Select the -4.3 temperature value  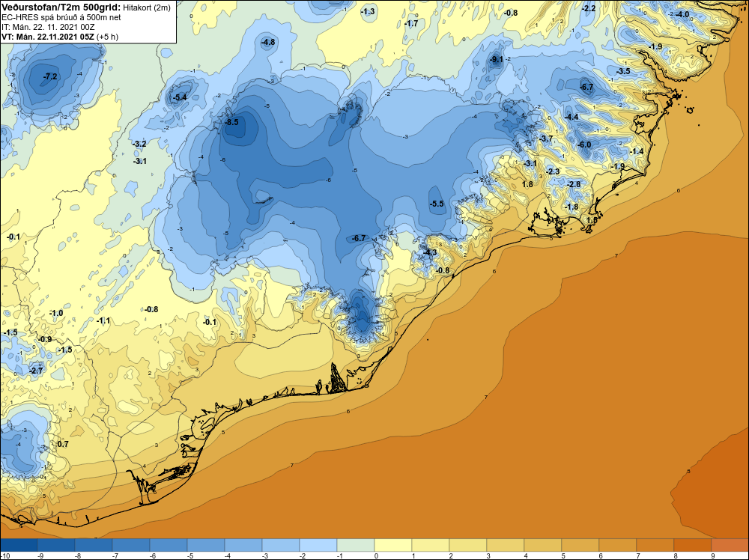pyautogui.click(x=430, y=252)
